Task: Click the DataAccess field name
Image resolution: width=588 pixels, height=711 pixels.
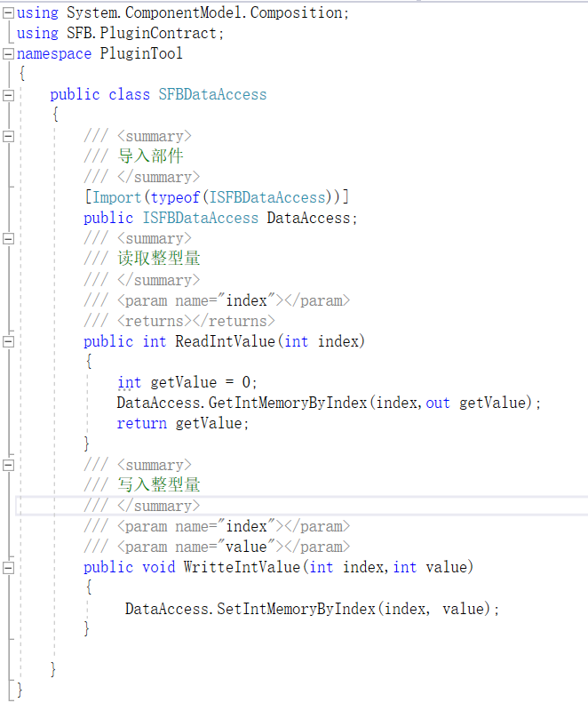Action: (x=308, y=218)
